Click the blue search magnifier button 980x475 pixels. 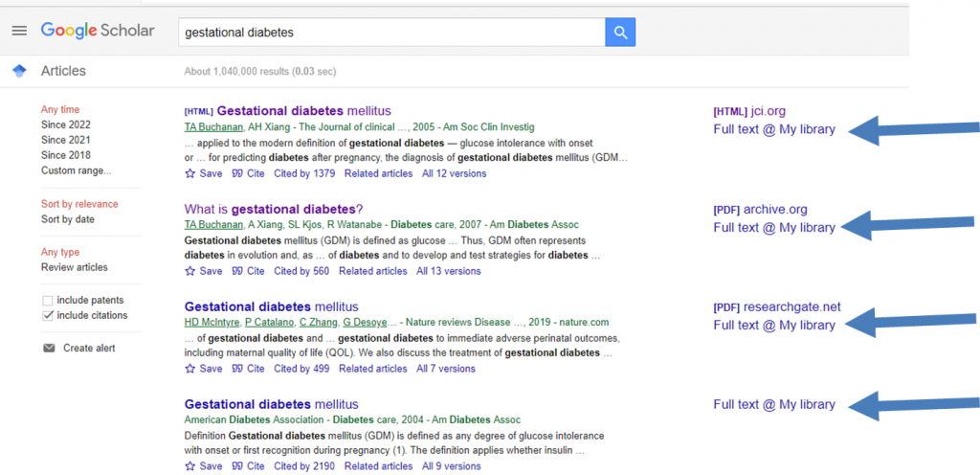[x=620, y=33]
